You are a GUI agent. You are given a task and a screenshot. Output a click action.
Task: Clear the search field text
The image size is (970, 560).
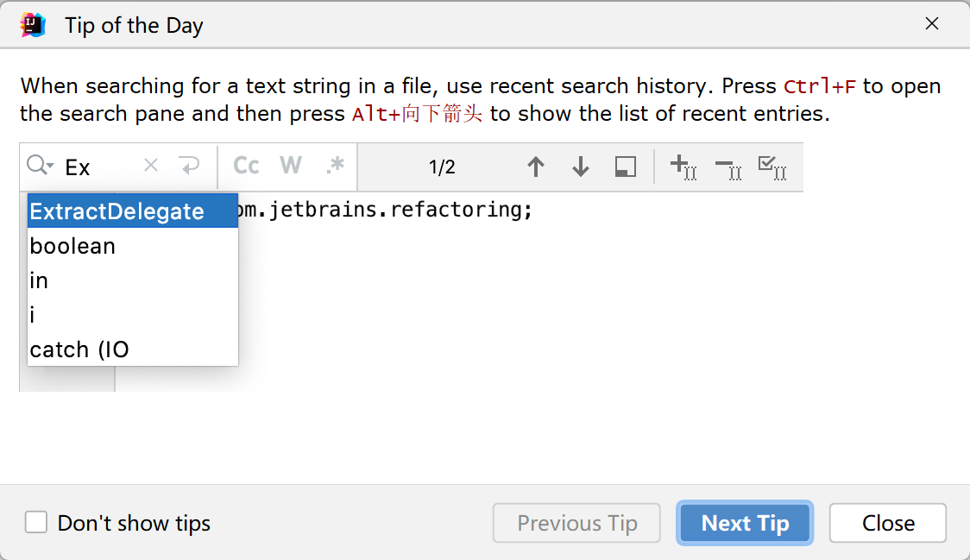[151, 166]
